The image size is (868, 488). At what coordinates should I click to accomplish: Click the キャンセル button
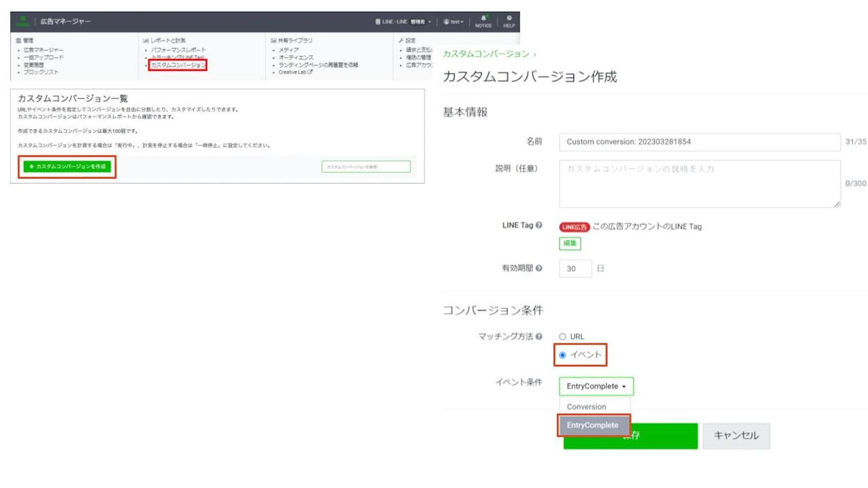pyautogui.click(x=736, y=436)
